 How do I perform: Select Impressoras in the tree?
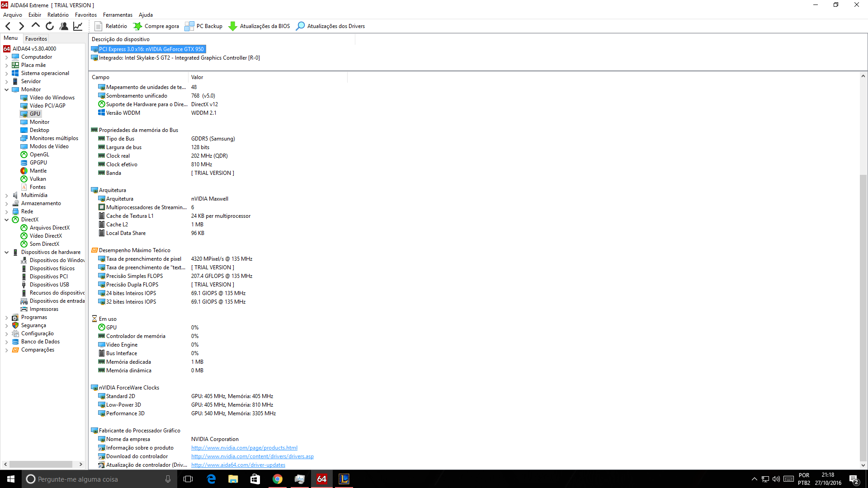tap(44, 309)
